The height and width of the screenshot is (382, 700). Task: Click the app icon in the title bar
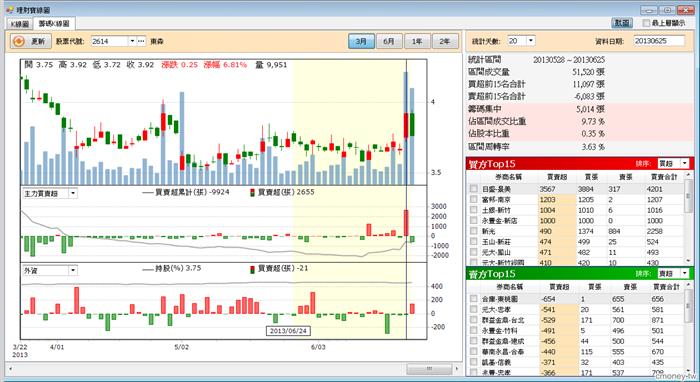click(x=10, y=9)
